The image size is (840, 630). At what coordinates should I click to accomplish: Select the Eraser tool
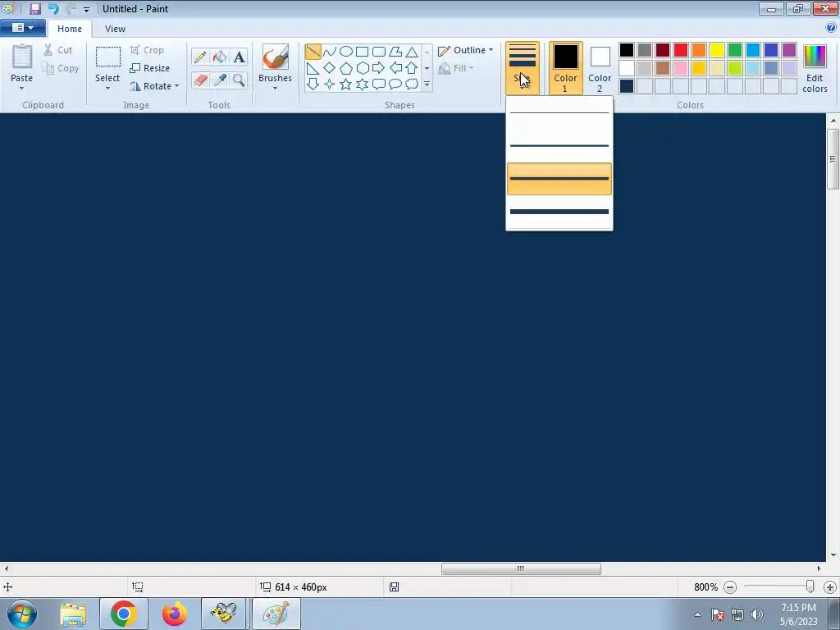pos(200,80)
